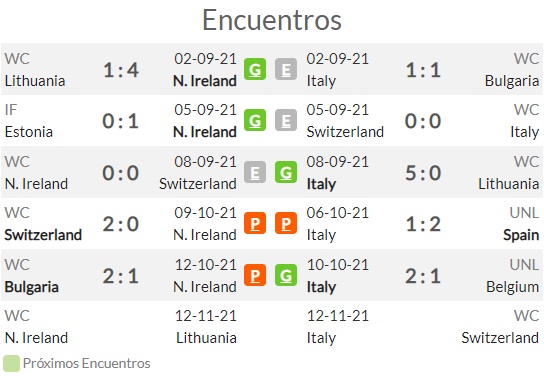Click the Encuentros heading

point(272,20)
